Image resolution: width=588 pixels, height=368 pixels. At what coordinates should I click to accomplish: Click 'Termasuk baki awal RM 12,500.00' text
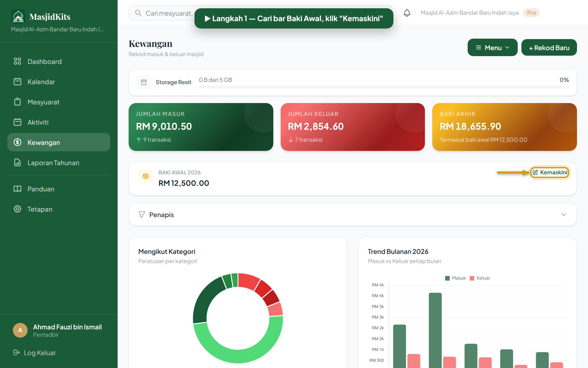483,140
